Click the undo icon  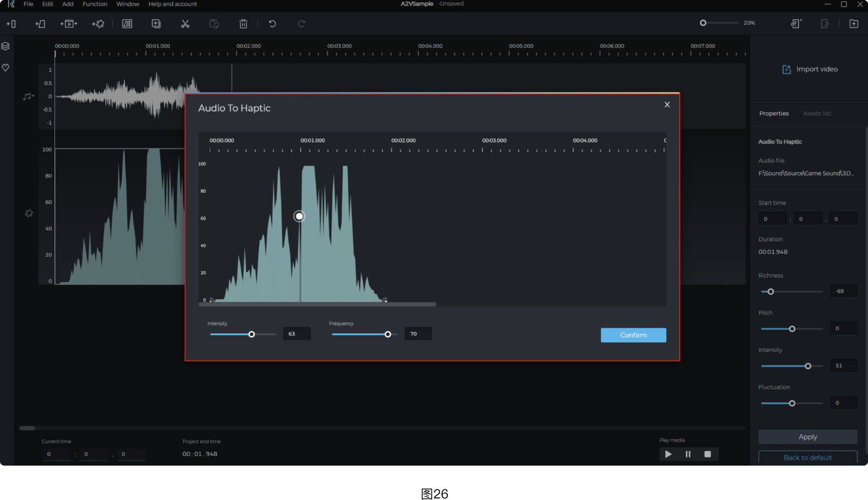[272, 23]
